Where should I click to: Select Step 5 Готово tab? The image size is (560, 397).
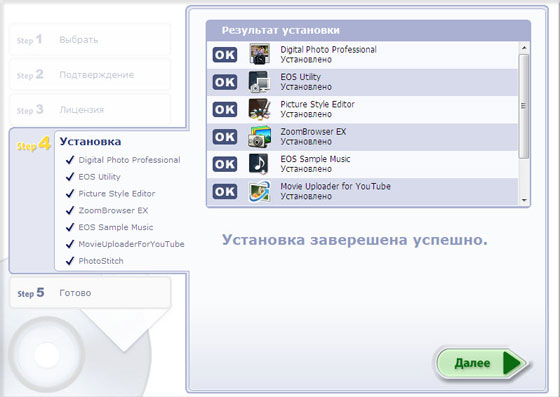point(90,293)
